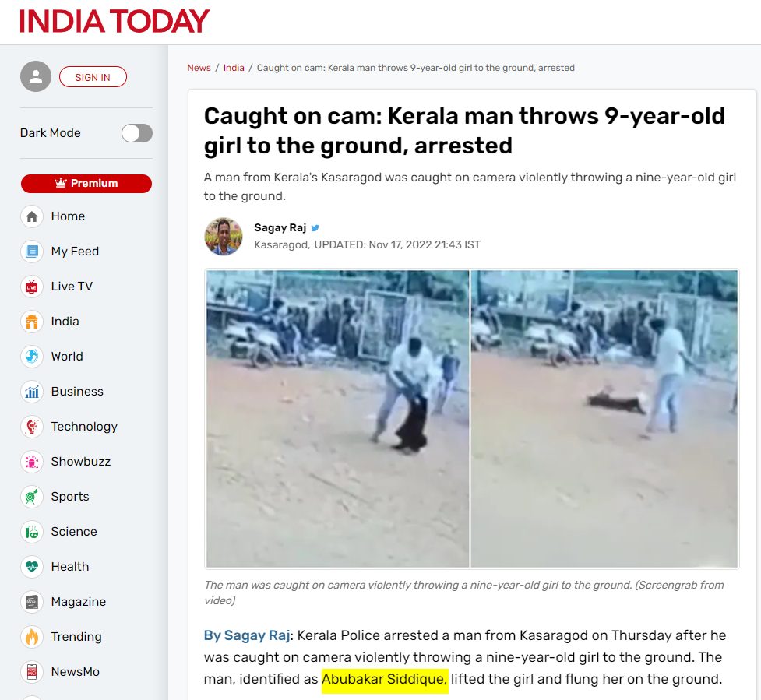Open India breadcrumb link

(234, 68)
